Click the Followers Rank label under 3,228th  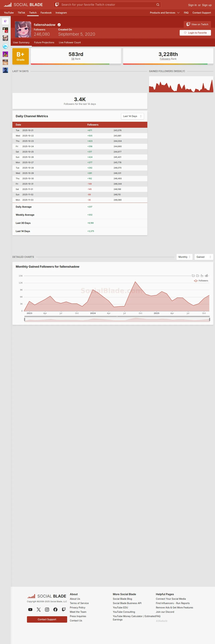click(x=168, y=59)
